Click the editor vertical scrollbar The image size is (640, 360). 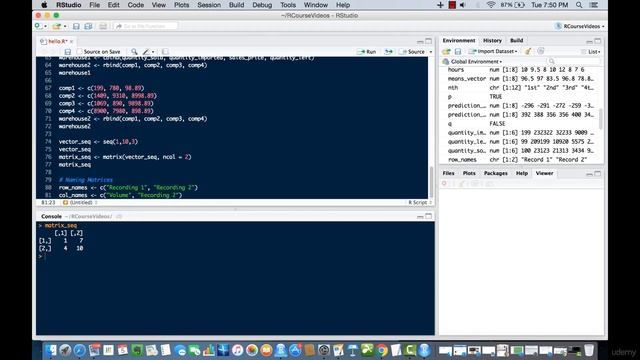click(x=431, y=182)
